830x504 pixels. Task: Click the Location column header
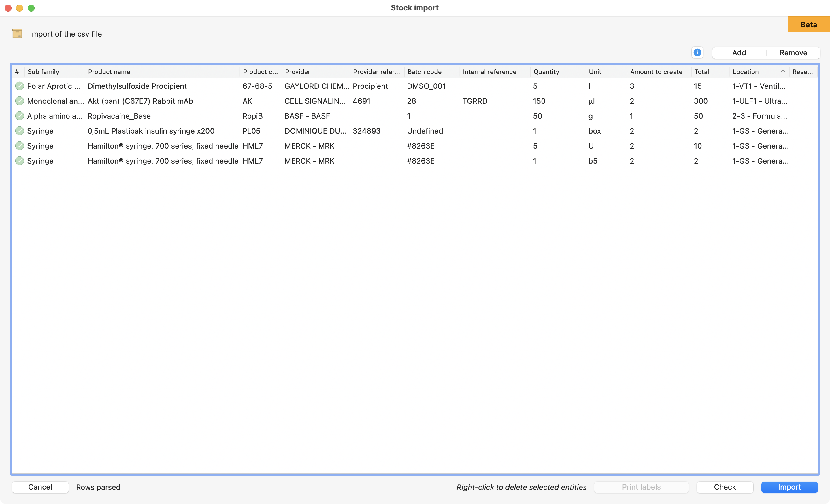759,72
